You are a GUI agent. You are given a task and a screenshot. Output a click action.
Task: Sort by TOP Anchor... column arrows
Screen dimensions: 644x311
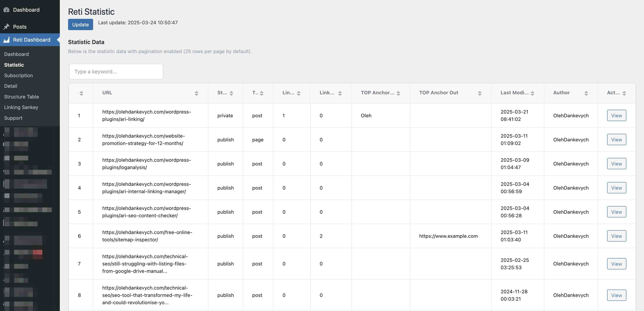tap(398, 93)
